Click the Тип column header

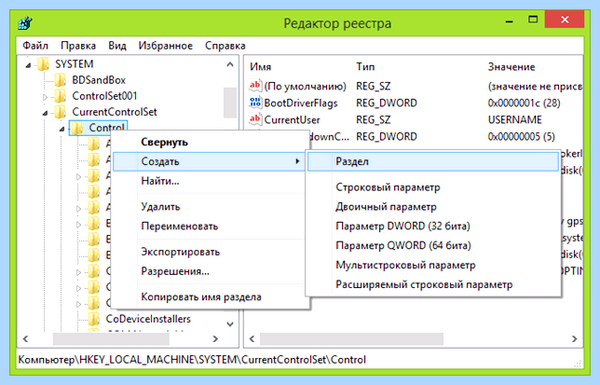(x=365, y=67)
